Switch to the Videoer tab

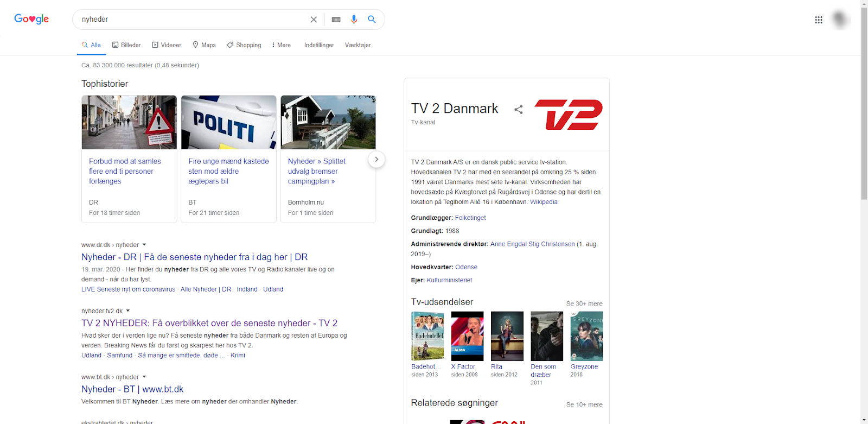[x=167, y=45]
